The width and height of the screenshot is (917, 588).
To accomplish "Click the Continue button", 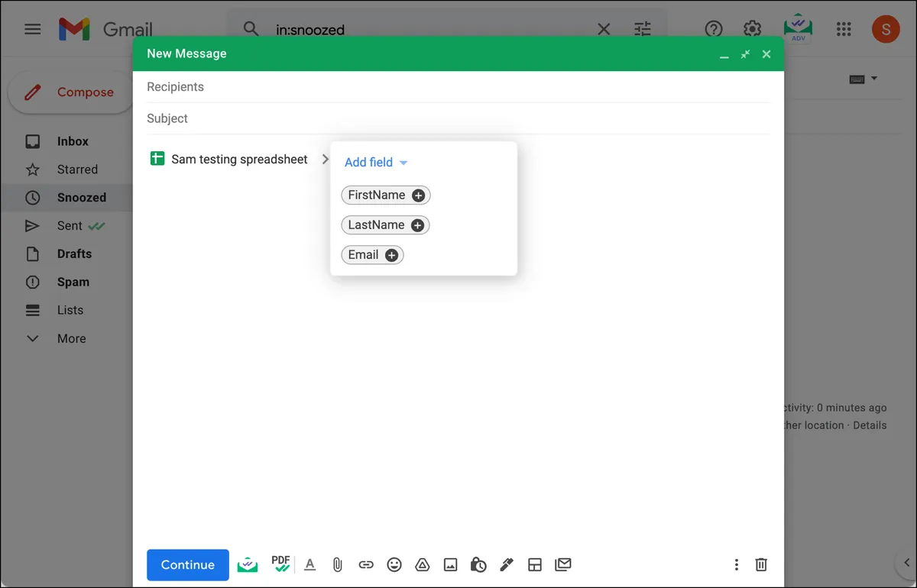I will [x=188, y=565].
